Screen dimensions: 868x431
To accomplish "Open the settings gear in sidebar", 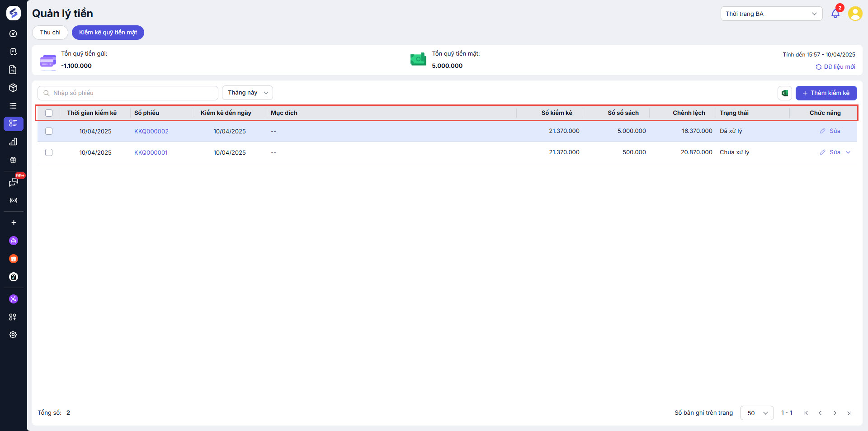I will (13, 335).
